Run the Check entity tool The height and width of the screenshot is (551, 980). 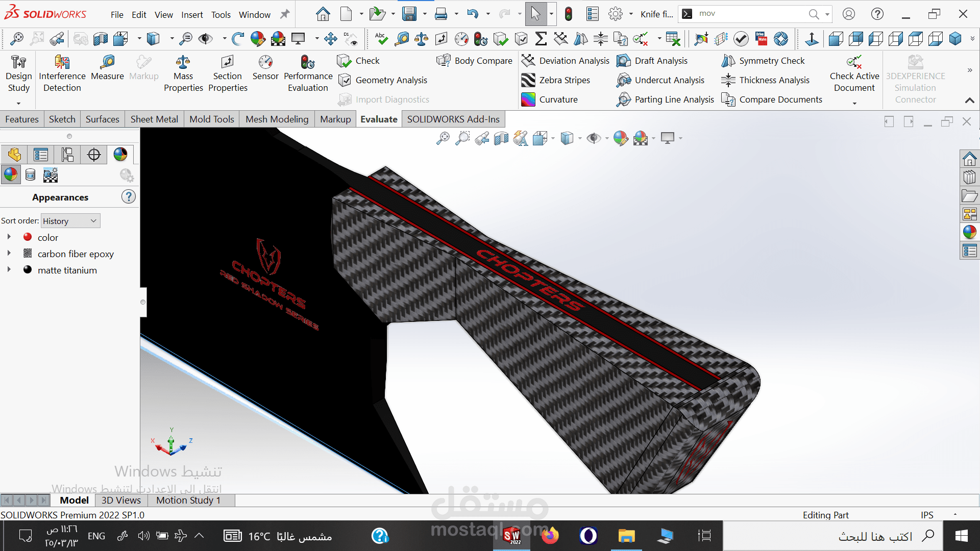pyautogui.click(x=358, y=61)
